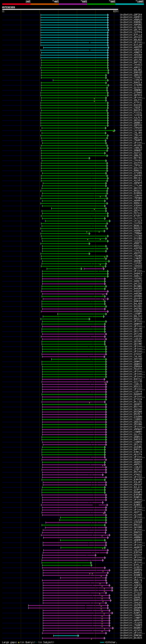Click label UniRef100_P61970
The width and height of the screenshot is (146, 644).
131,369
